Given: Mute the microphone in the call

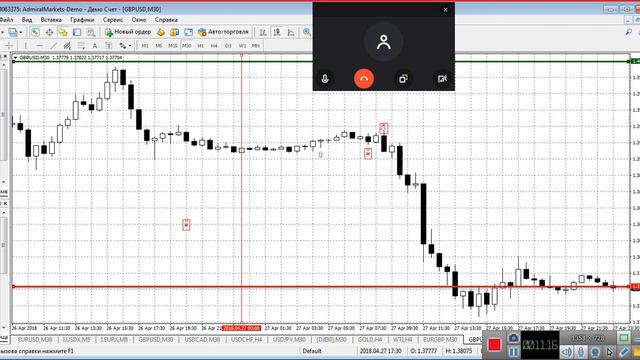Looking at the screenshot, I should [x=325, y=79].
